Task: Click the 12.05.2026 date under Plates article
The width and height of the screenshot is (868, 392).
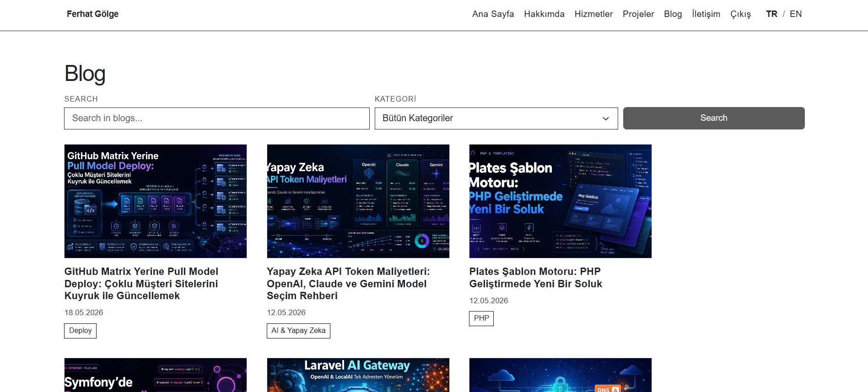Action: (x=489, y=301)
